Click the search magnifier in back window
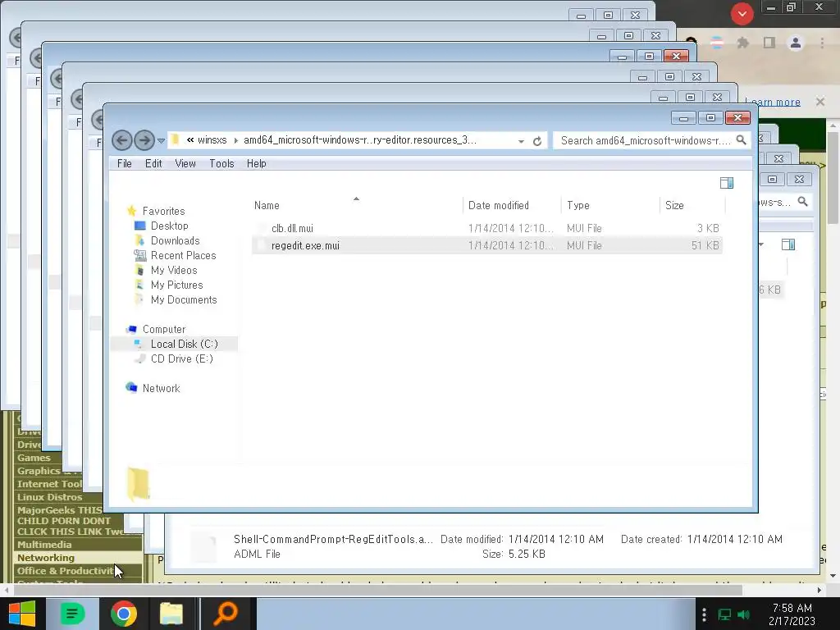 coord(802,202)
